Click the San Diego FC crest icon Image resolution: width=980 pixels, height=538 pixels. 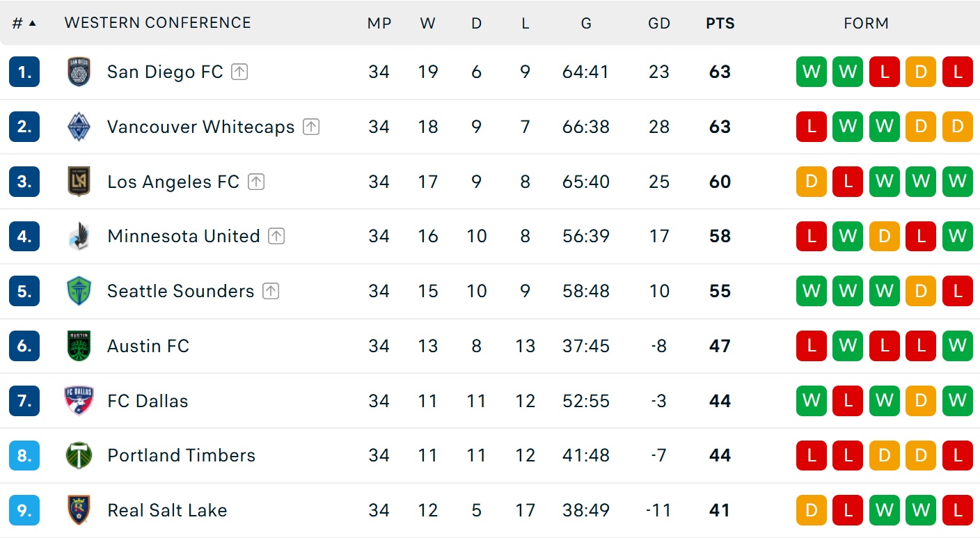[79, 72]
